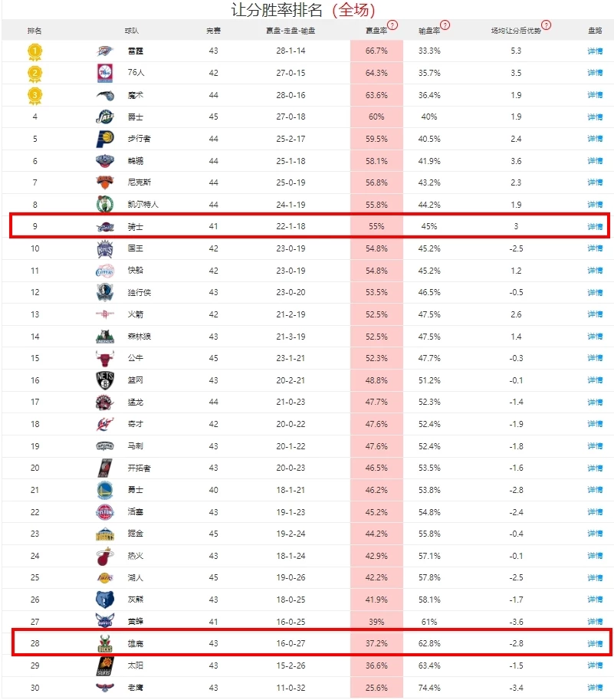This screenshot has height=700, width=614.
Task: Open 详情 link for the rank 30 team
Action: [595, 688]
